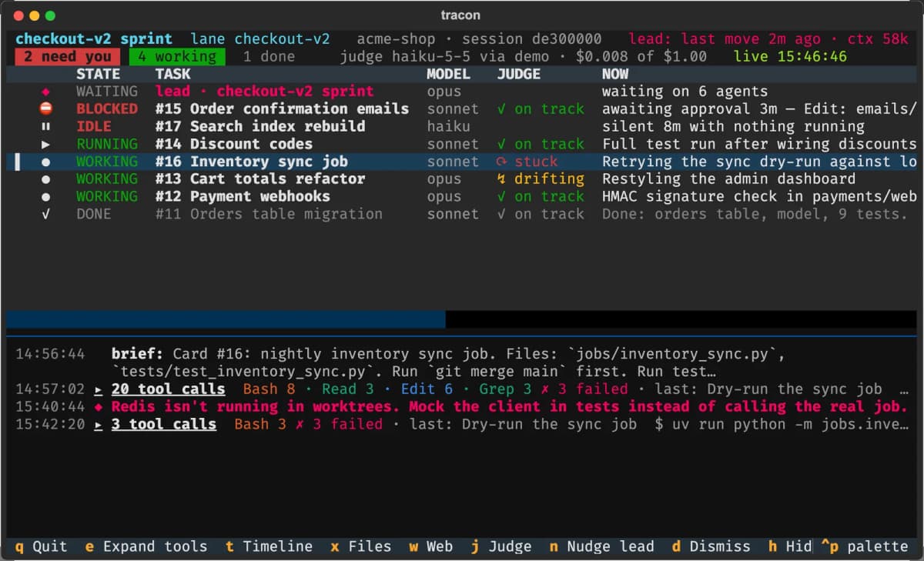
Task: Click the '4 working' green badge
Action: [x=177, y=56]
